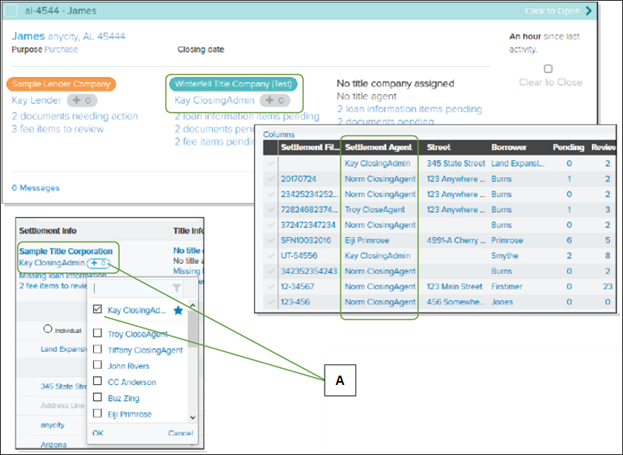This screenshot has width=623, height=455.
Task: Click Purchase purpose value
Action: coord(61,50)
